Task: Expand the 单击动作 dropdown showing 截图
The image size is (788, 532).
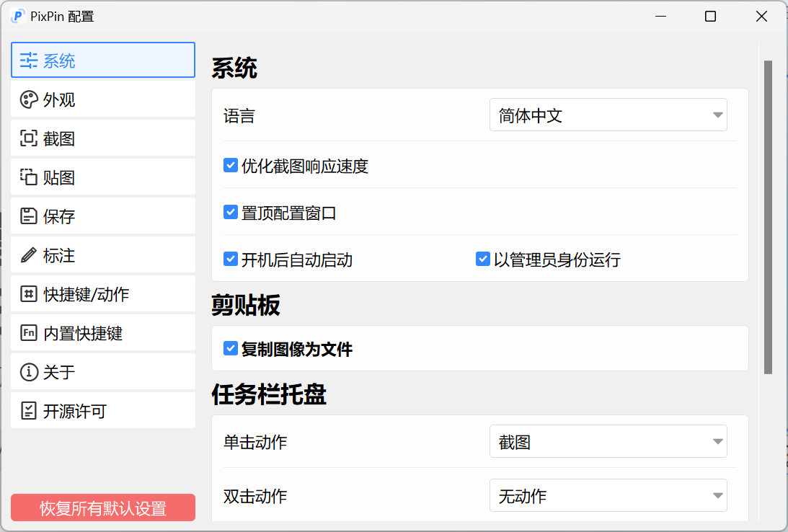Action: click(608, 441)
